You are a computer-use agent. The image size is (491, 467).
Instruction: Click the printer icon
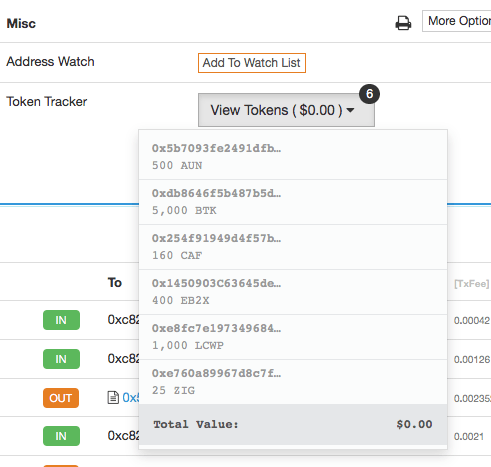click(403, 23)
